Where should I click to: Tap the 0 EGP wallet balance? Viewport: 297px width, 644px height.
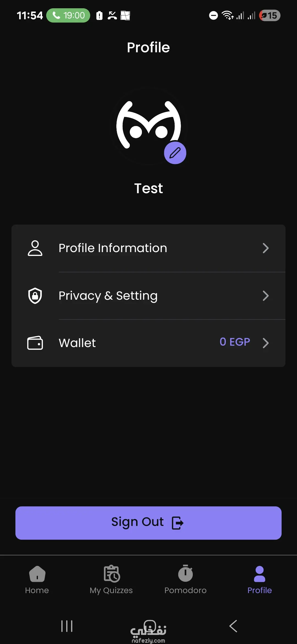click(x=235, y=342)
